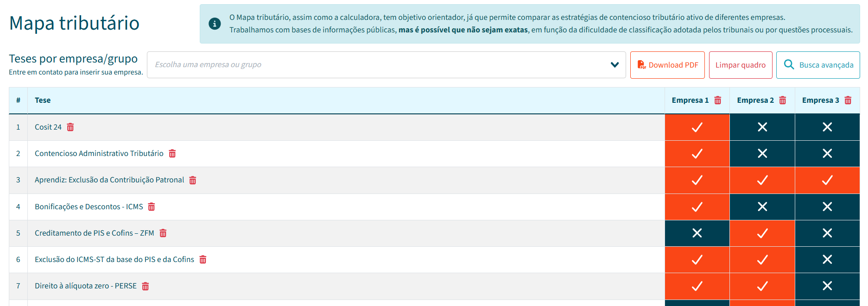Click the Tese column header
Viewport: 868px width, 306px height.
click(43, 100)
